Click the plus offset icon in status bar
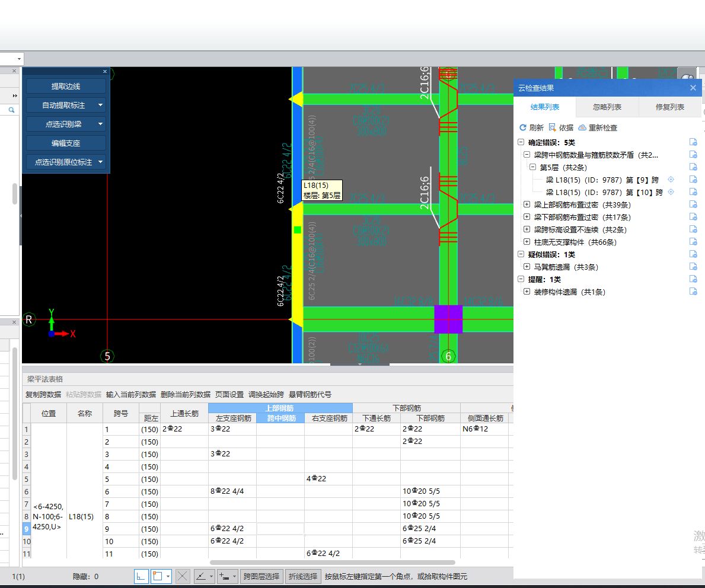The height and width of the screenshot is (588, 705). tap(224, 576)
